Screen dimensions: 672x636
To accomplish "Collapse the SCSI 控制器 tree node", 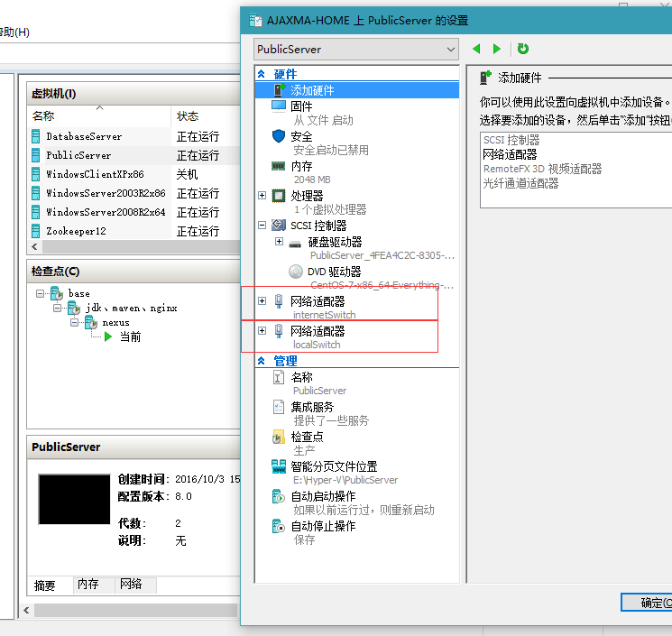I will tap(262, 225).
